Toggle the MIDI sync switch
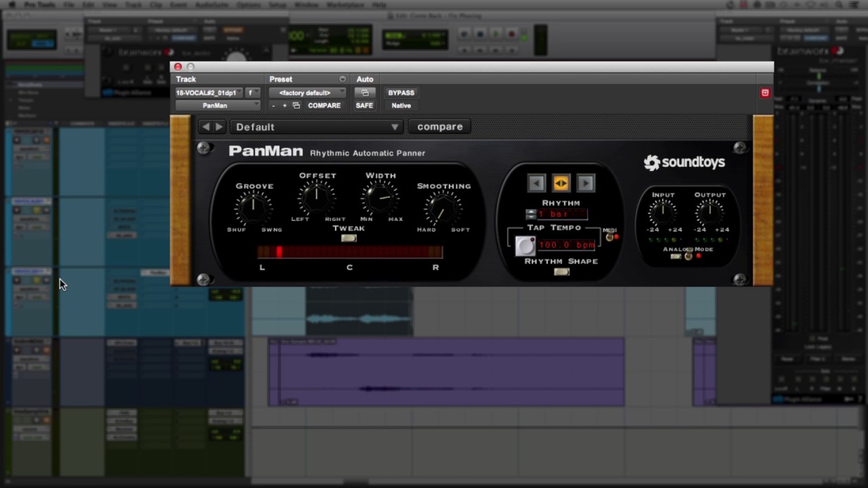This screenshot has height=488, width=868. point(609,237)
